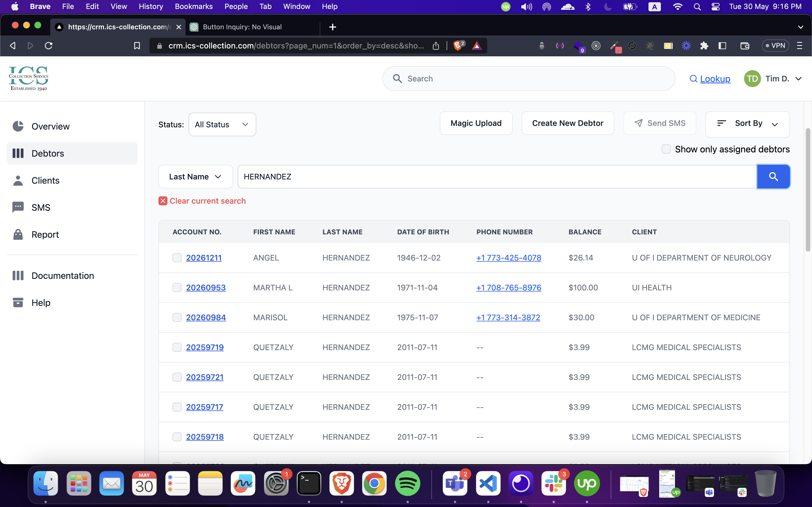Viewport: 812px width, 507px height.
Task: Click the Brave Shields lion icon
Action: (x=457, y=46)
